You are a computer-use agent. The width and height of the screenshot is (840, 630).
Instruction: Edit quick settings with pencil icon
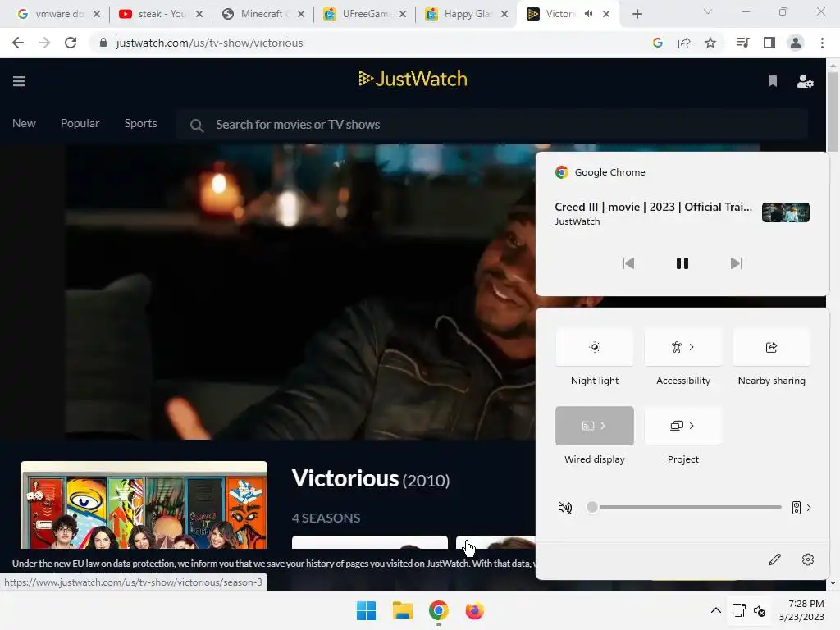774,559
